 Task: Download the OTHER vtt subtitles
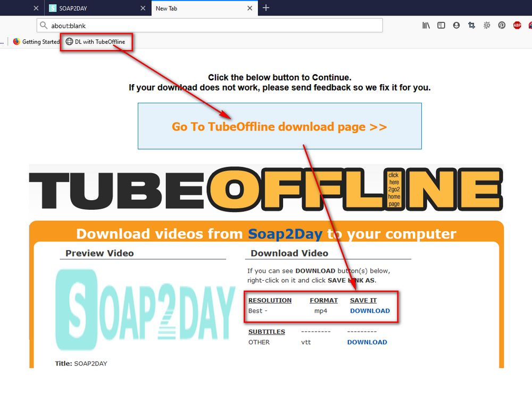367,342
